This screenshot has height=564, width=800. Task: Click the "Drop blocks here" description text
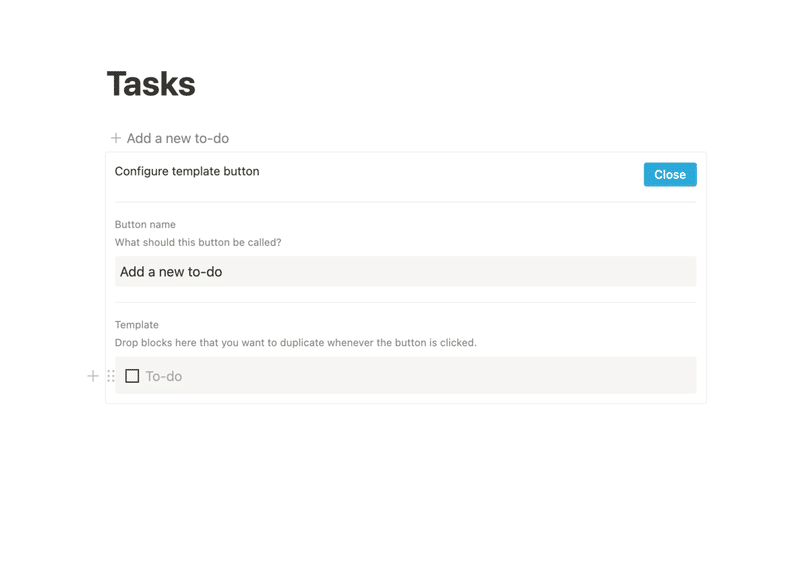pyautogui.click(x=296, y=343)
